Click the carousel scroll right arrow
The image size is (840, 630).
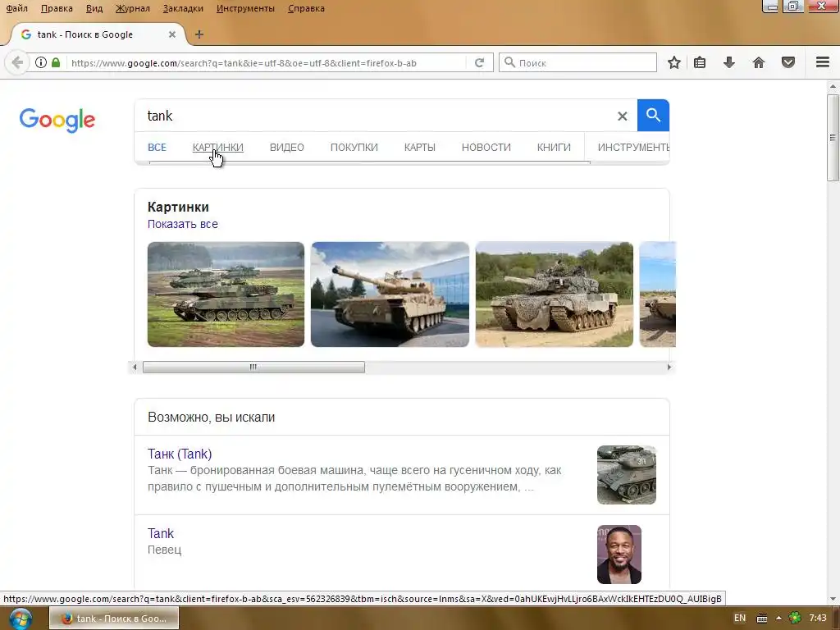tap(669, 367)
